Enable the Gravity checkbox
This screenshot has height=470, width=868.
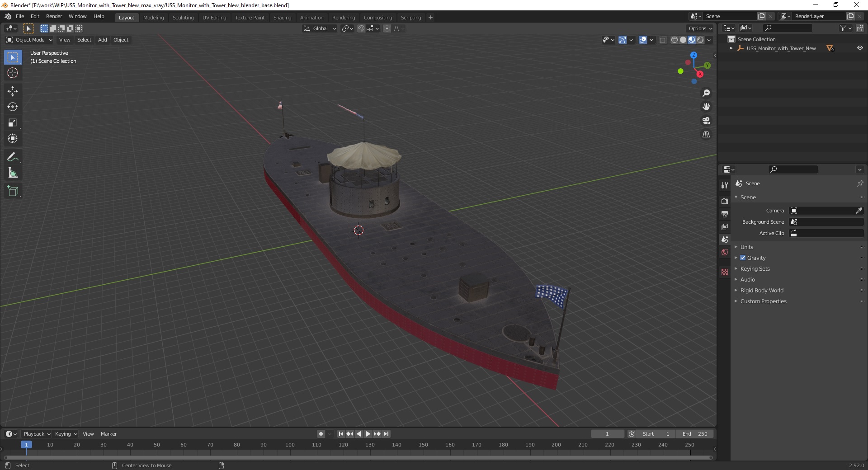click(743, 258)
